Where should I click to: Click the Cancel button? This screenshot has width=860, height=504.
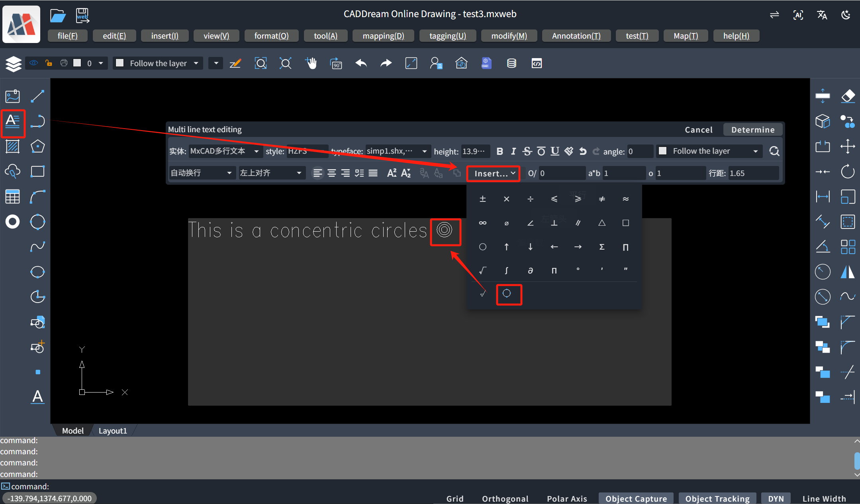[698, 130]
